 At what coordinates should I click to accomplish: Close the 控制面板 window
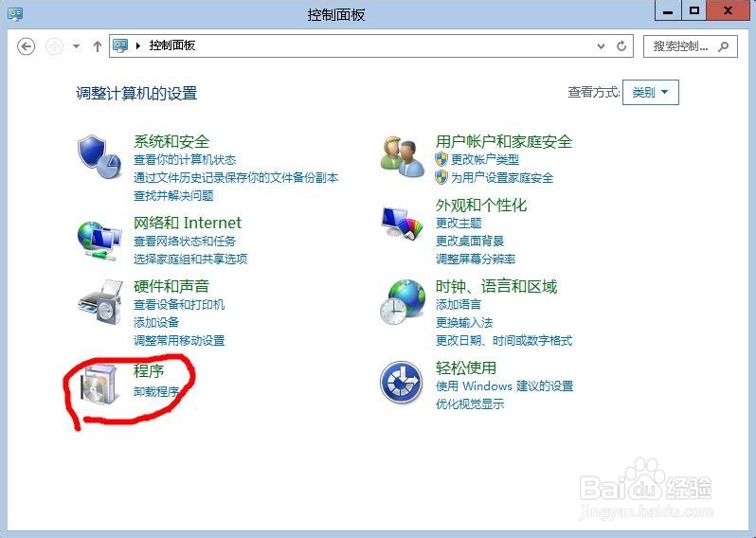point(728,10)
